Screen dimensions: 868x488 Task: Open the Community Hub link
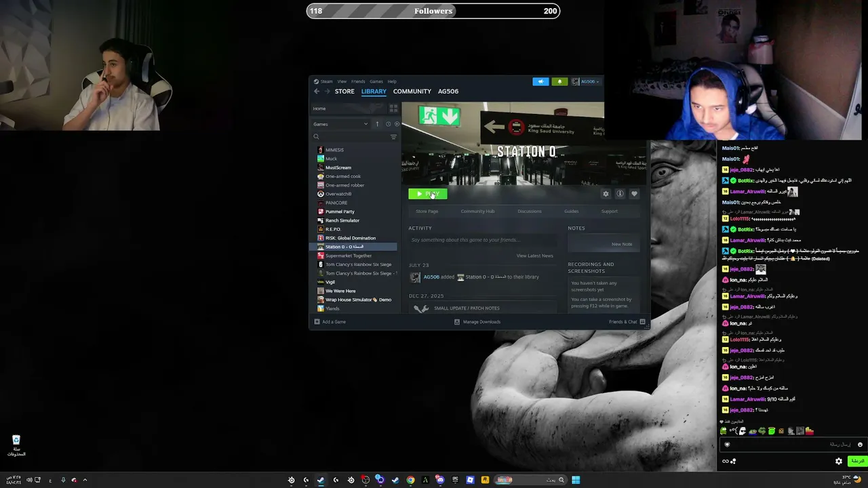pyautogui.click(x=477, y=211)
